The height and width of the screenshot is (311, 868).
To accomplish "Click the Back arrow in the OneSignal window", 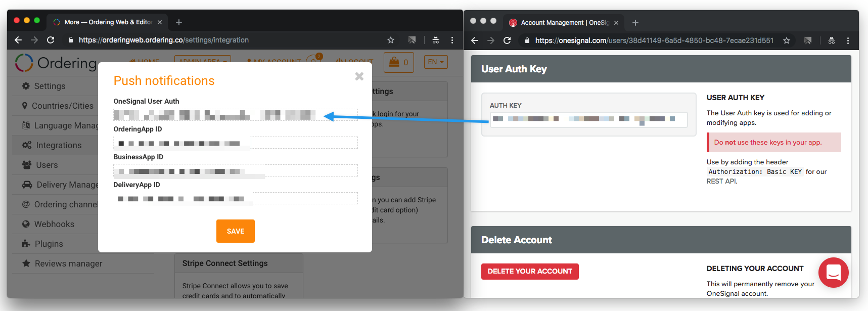I will pos(475,40).
